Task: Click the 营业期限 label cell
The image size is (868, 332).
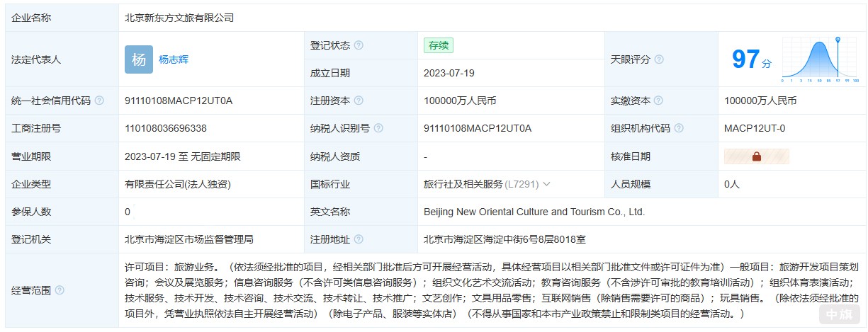Action: (x=62, y=156)
